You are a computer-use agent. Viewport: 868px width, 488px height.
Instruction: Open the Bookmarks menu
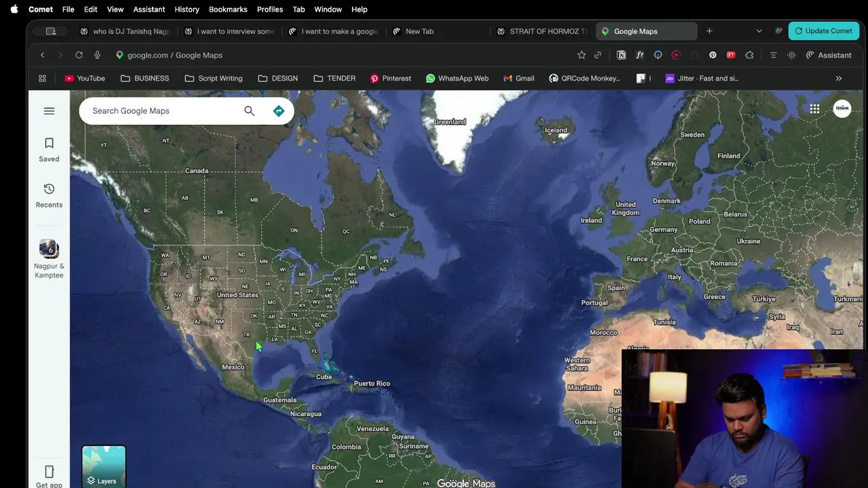[x=228, y=9]
